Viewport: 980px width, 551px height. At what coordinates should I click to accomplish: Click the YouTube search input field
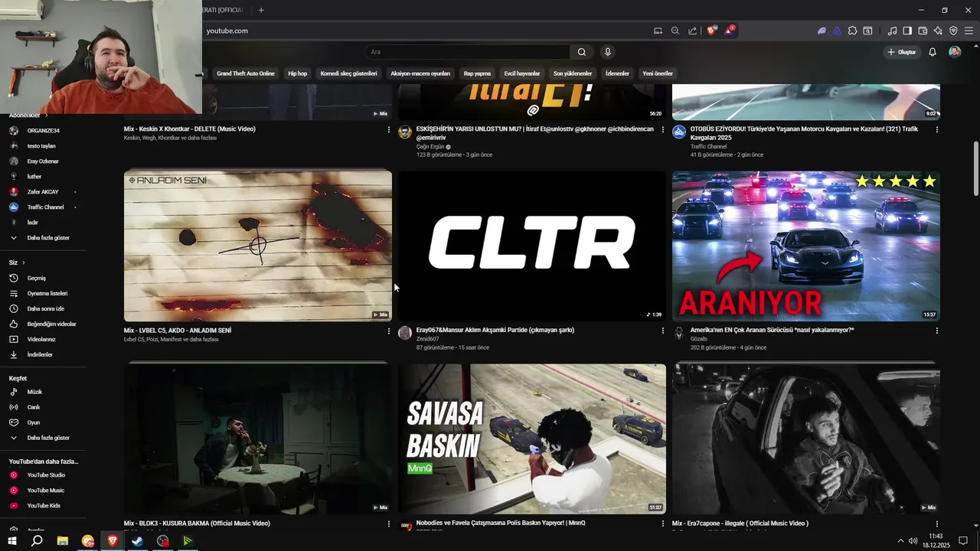pos(467,52)
